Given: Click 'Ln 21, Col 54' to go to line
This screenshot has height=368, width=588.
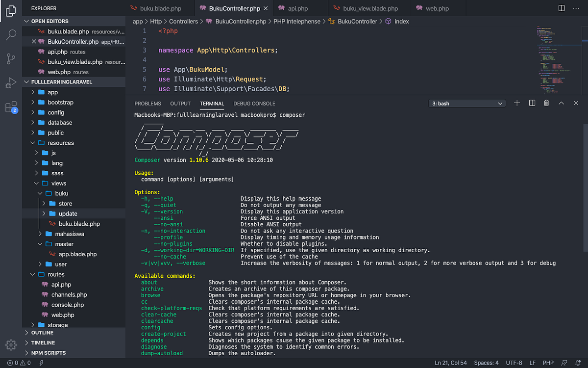Looking at the screenshot, I should [x=450, y=363].
